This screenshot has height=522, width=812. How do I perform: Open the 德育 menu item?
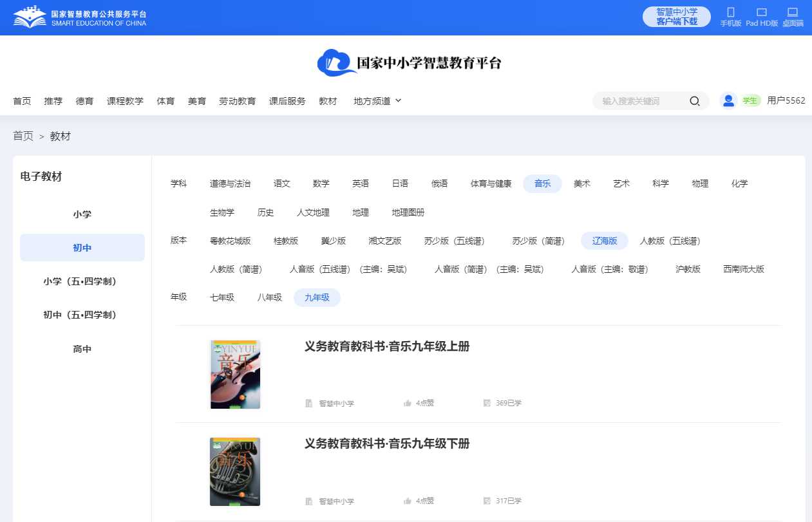coord(84,101)
